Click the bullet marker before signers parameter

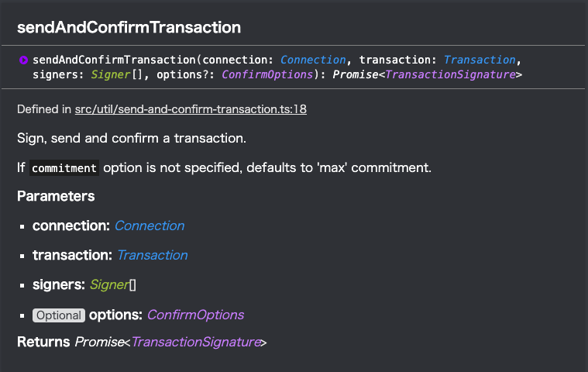[22, 286]
